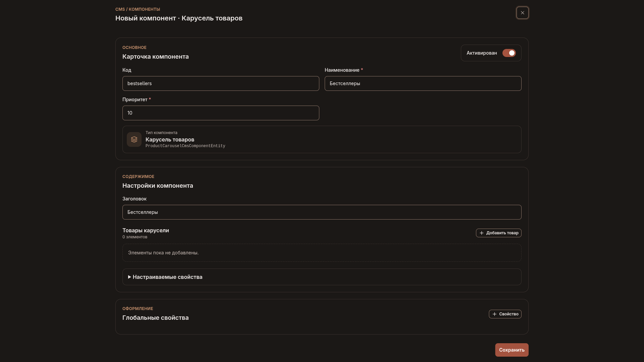Viewport: 644px width, 362px height.
Task: Click the Карточка компонента heading
Action: click(156, 57)
